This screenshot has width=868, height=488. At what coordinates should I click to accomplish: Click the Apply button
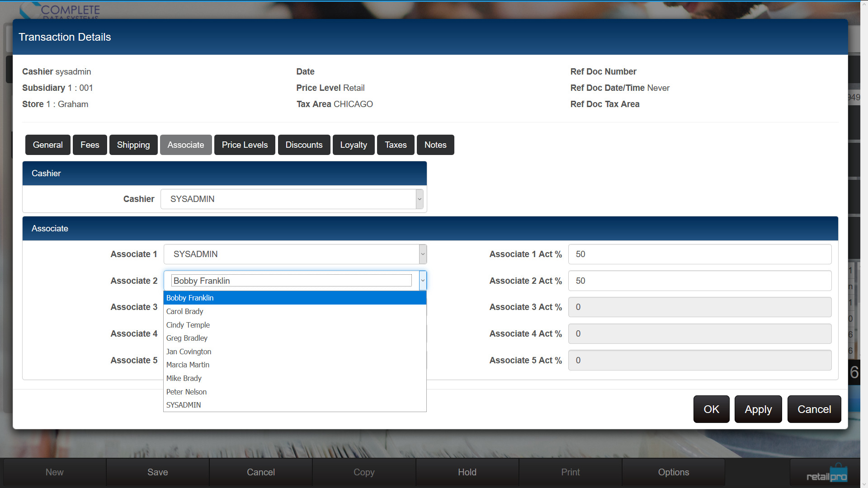(x=758, y=409)
